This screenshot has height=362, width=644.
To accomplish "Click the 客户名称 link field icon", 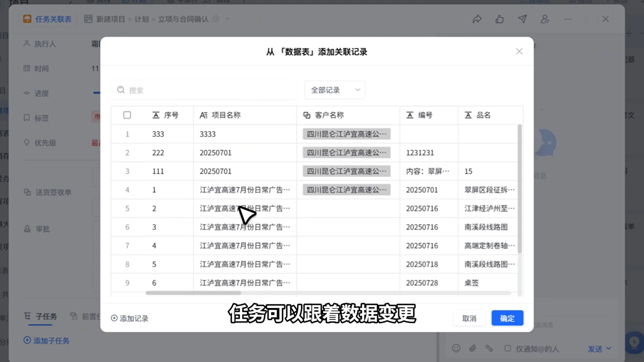I will coord(307,115).
